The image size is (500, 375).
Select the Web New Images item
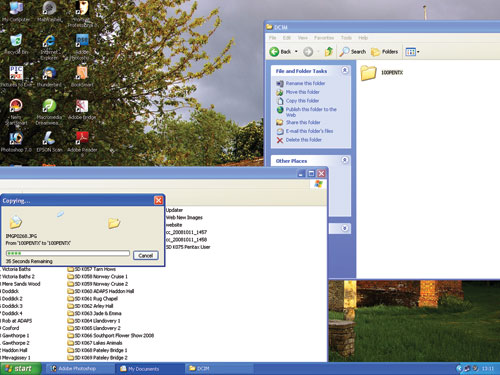coord(184,217)
